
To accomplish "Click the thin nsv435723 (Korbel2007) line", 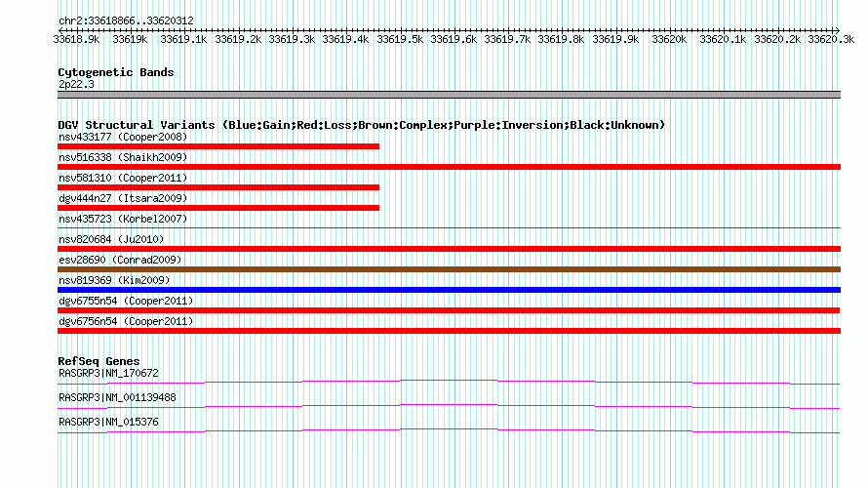I will [449, 227].
